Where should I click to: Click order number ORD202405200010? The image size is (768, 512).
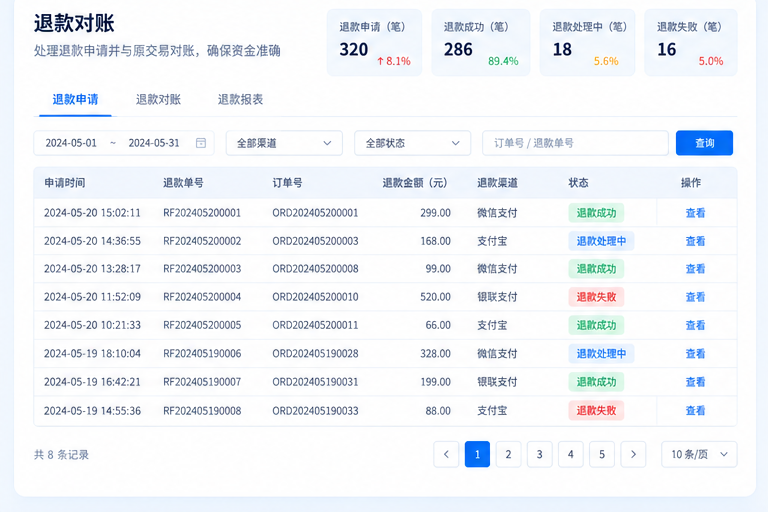[x=315, y=297]
